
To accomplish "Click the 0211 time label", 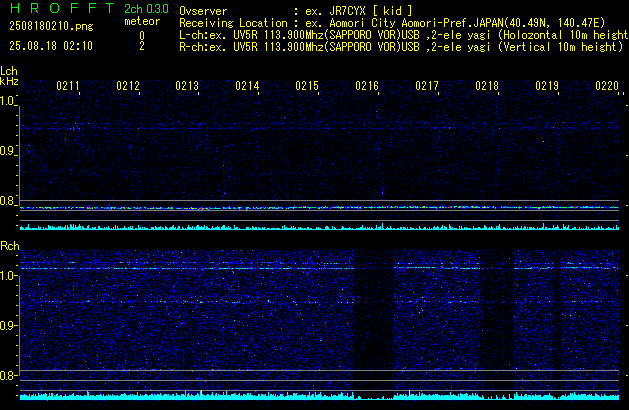I will [68, 86].
